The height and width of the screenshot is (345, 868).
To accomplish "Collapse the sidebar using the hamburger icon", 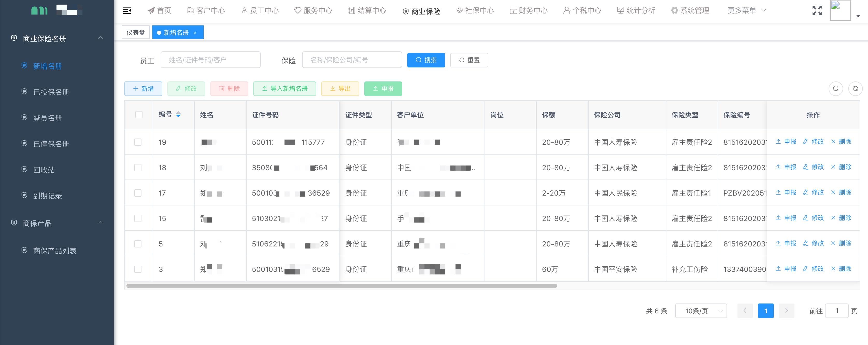I will tap(127, 10).
